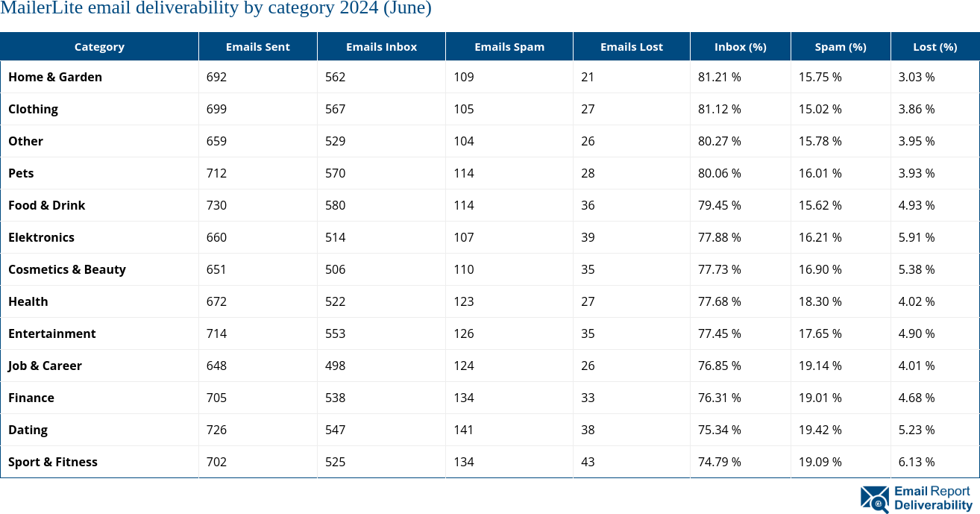
Task: Click the chart title MailerLite email deliverability by category
Action: 216,8
